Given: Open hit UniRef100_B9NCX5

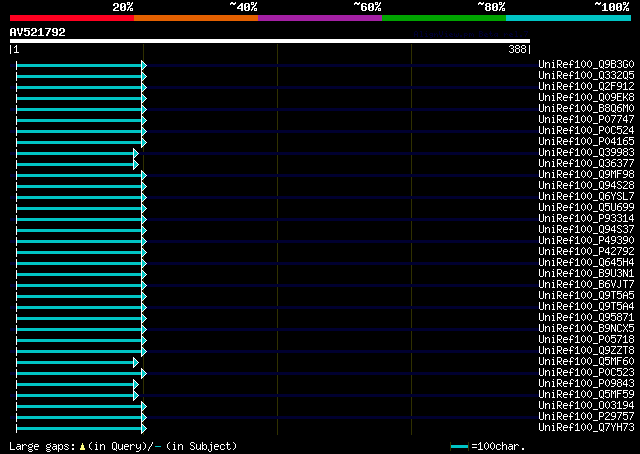Looking at the screenshot, I should 586,329.
